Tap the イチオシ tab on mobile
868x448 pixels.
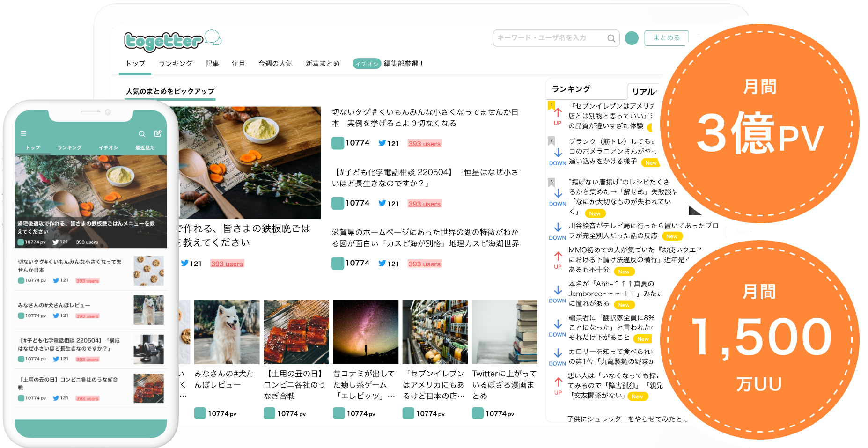point(108,147)
